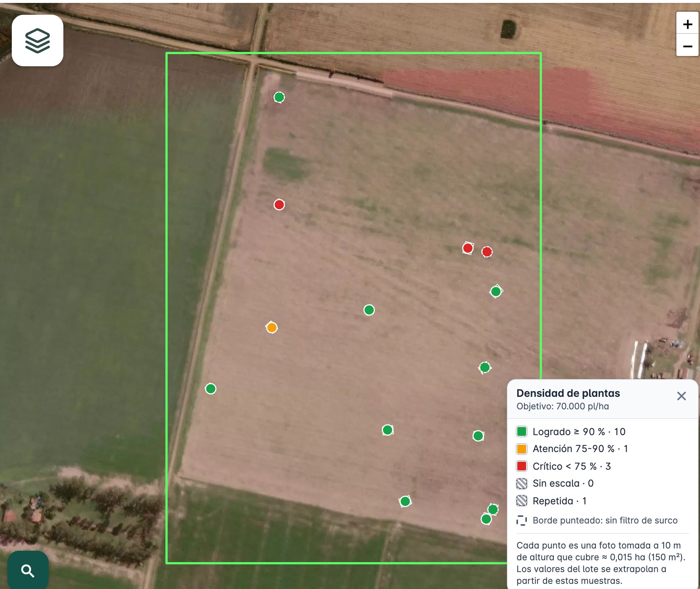Click the green Logrado legend swatch
Image resolution: width=700 pixels, height=589 pixels.
point(522,431)
